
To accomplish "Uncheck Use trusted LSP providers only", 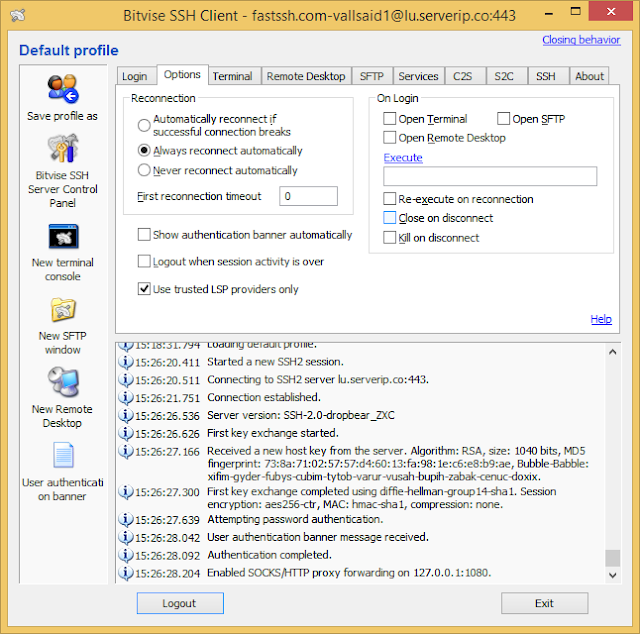I will point(144,289).
